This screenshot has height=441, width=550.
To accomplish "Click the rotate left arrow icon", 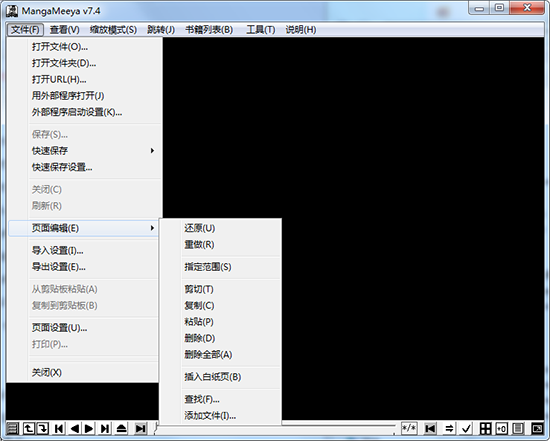I will [x=29, y=428].
